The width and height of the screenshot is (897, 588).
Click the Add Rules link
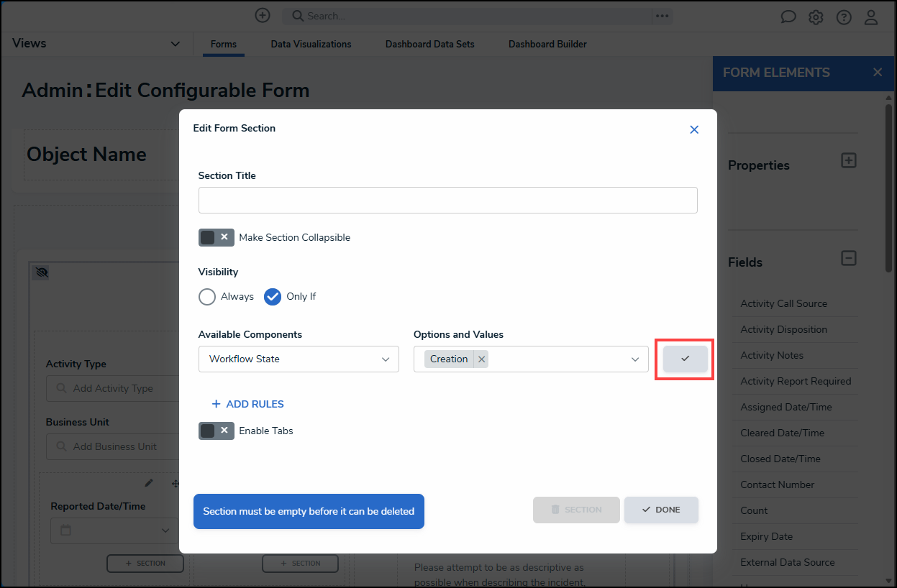click(248, 404)
